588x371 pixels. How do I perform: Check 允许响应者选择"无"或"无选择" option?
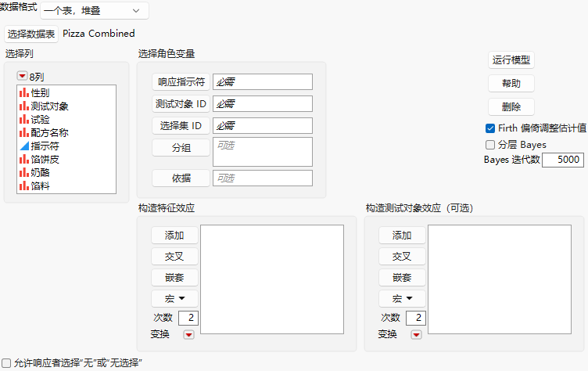coord(6,363)
